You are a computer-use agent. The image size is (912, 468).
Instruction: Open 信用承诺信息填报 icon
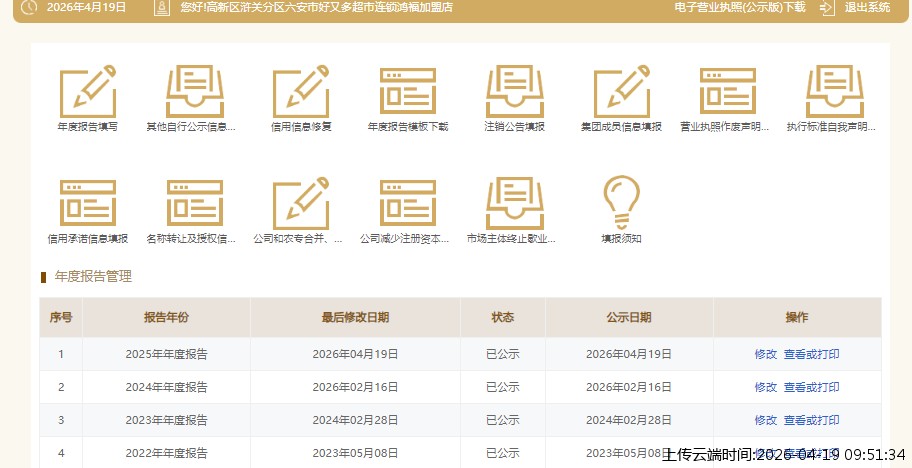(x=87, y=204)
